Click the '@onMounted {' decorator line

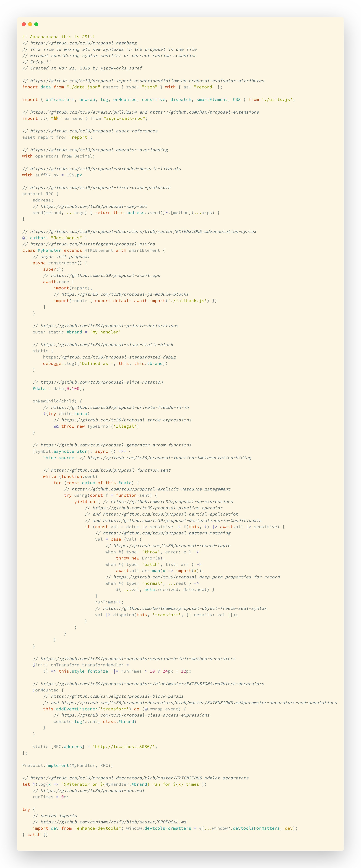click(48, 690)
